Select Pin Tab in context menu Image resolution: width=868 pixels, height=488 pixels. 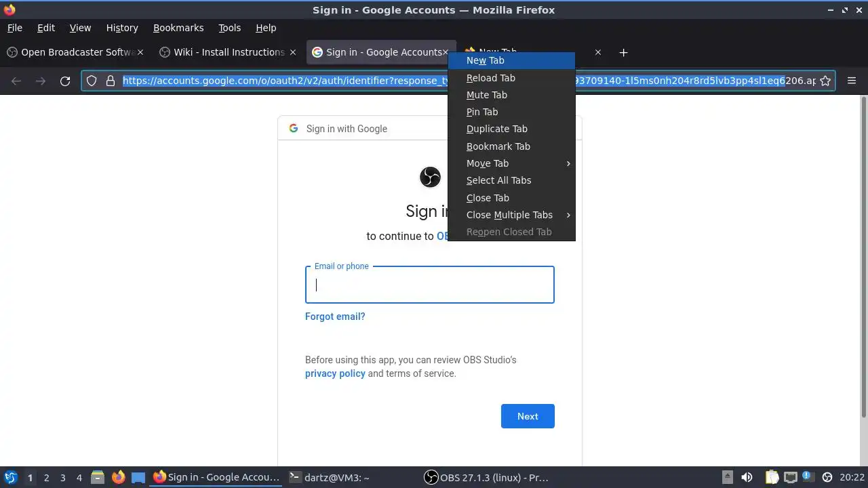(511, 112)
